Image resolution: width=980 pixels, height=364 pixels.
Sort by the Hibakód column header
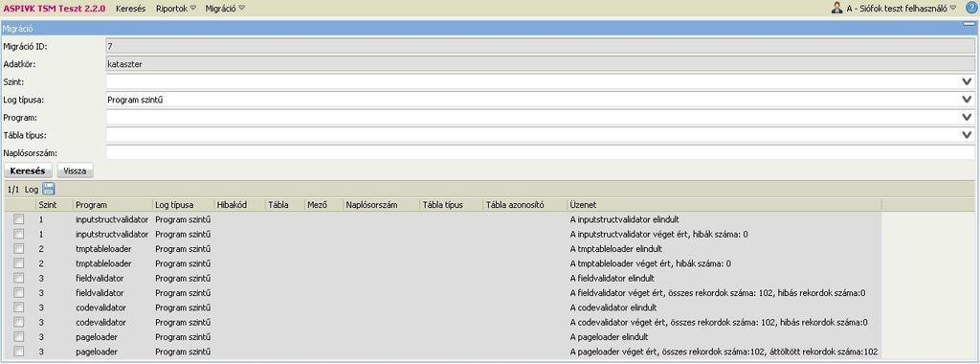pyautogui.click(x=240, y=205)
